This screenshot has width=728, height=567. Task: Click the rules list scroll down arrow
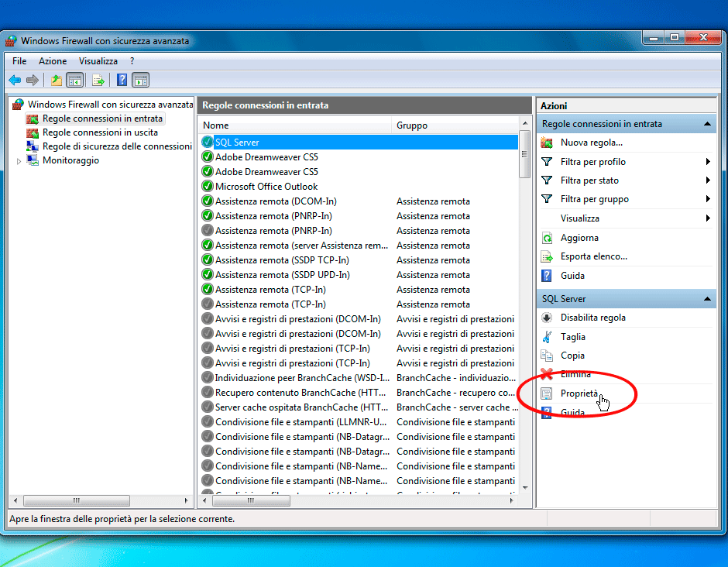(525, 487)
